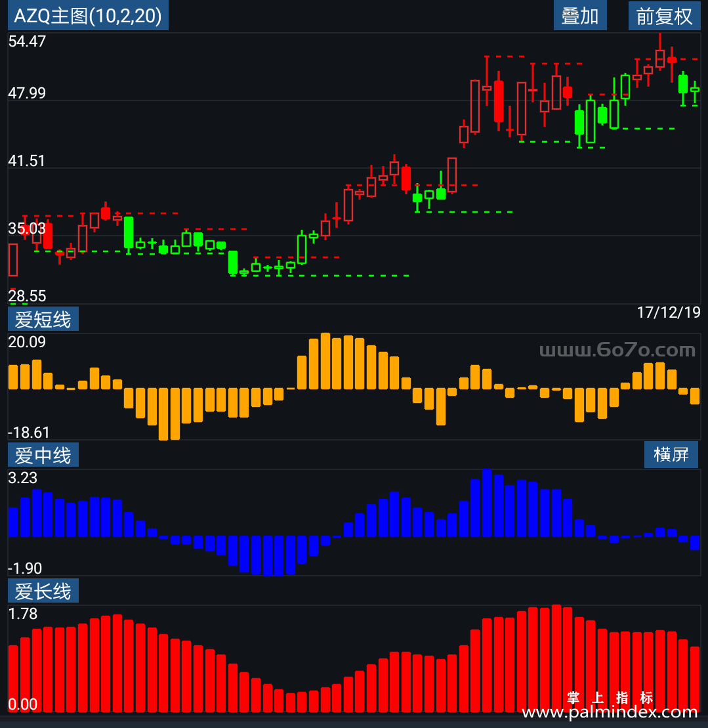Click the 47.99 price axis label

27,93
